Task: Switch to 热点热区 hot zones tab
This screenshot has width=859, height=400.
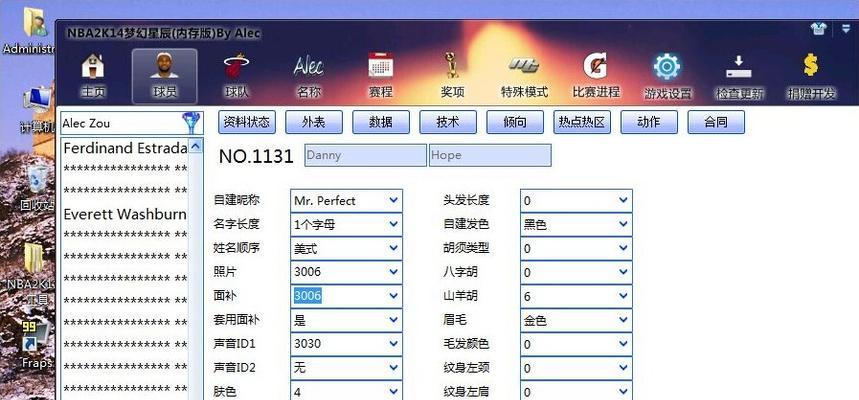Action: [582, 122]
